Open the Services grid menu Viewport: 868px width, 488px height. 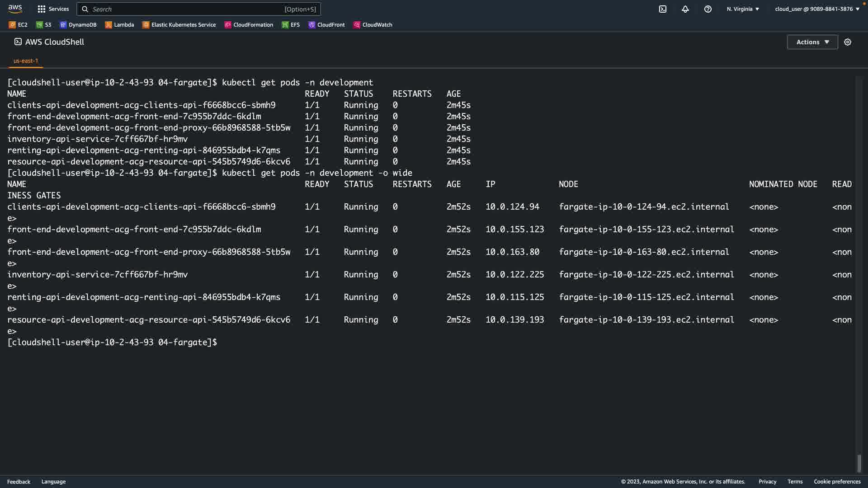(x=53, y=9)
